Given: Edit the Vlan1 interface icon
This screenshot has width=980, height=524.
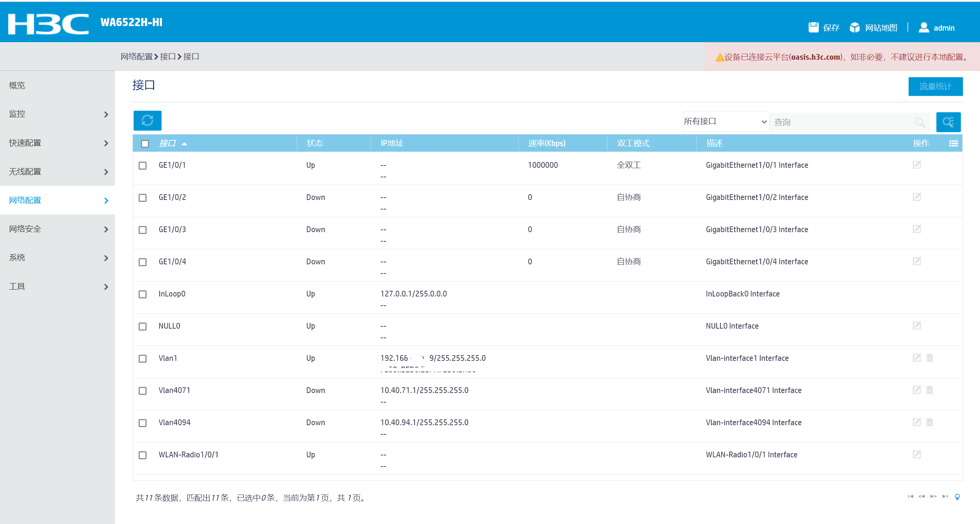Looking at the screenshot, I should pos(916,358).
